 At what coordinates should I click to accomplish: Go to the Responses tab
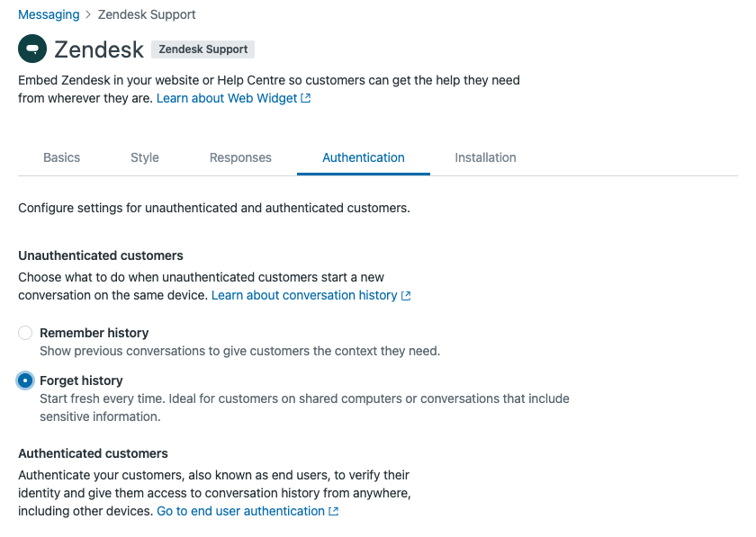pyautogui.click(x=240, y=157)
